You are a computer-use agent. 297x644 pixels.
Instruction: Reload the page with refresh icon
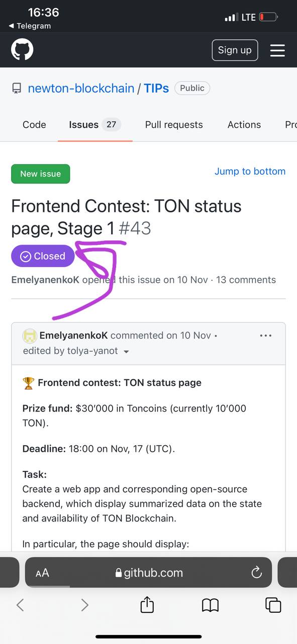coord(256,573)
